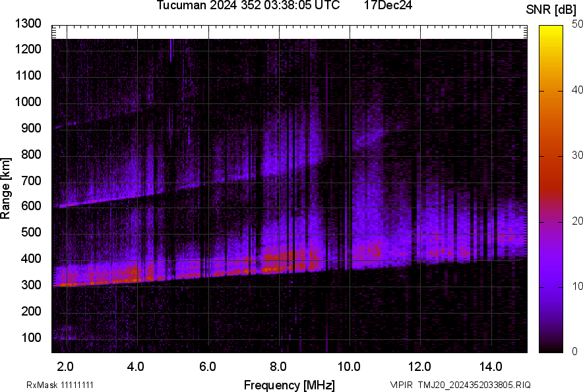Click the SNR color scale bar
This screenshot has width=583, height=392.
click(x=551, y=189)
